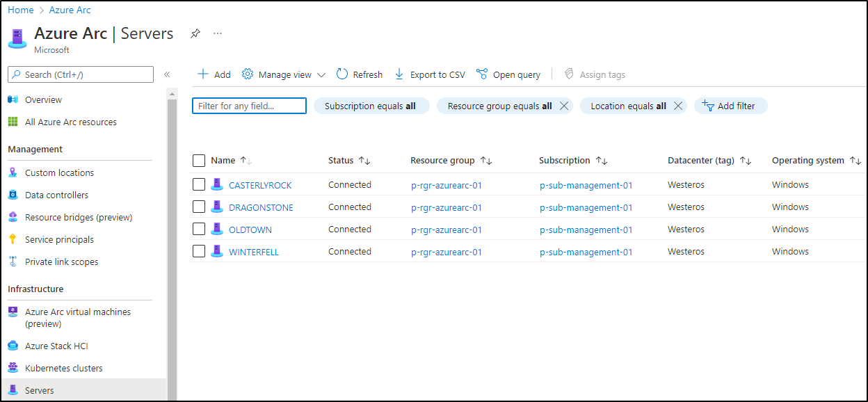Expand the Manage view dropdown arrow
The width and height of the screenshot is (868, 402).
(x=321, y=75)
